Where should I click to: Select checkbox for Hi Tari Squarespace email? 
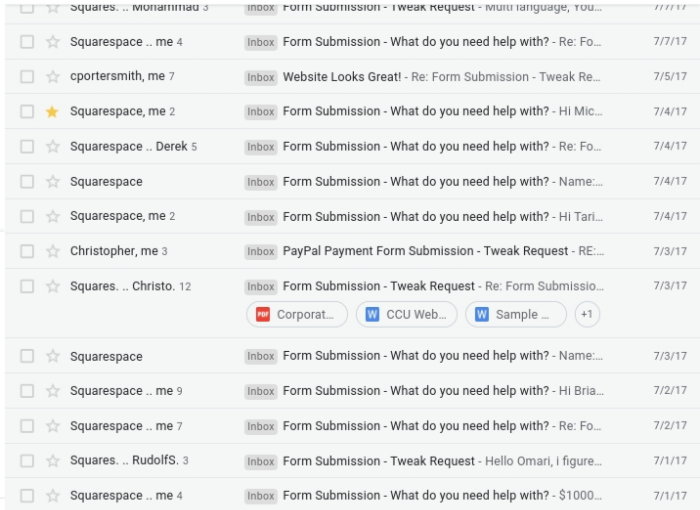point(27,217)
